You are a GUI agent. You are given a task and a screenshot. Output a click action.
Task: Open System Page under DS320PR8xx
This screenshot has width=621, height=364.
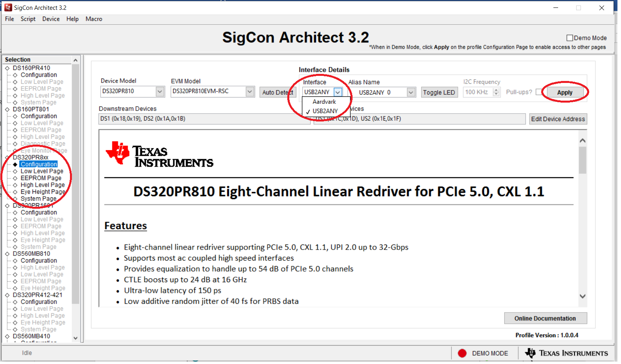39,199
